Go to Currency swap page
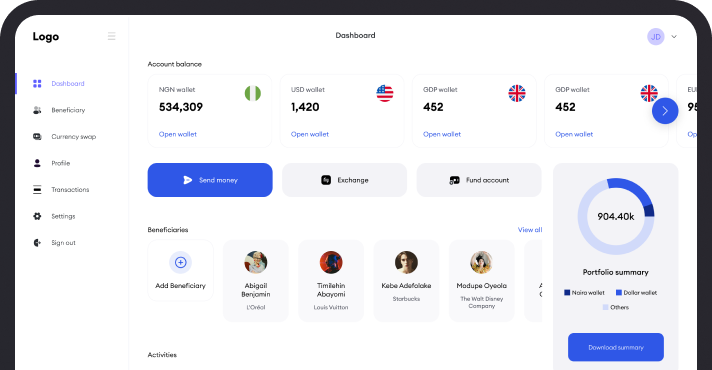Image resolution: width=712 pixels, height=370 pixels. coord(74,137)
